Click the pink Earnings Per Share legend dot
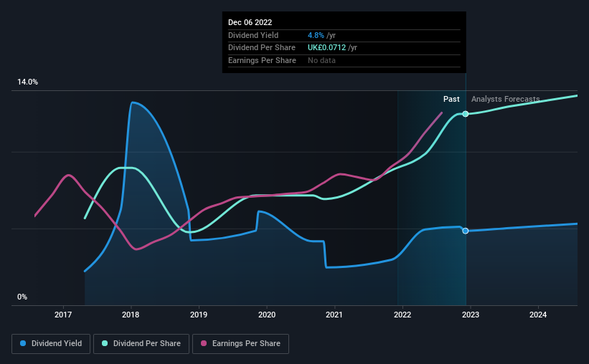589x364 pixels. click(204, 343)
